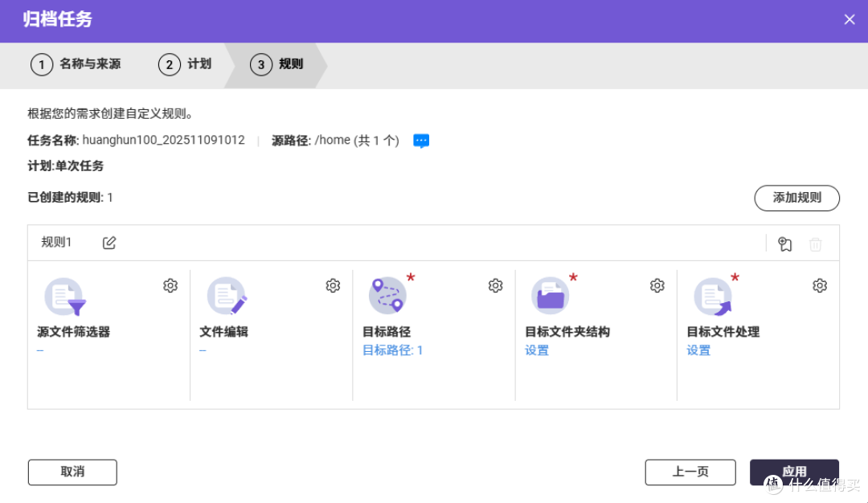Screen dimensions: 868x503
Task: Click the 目标文件夹结构 folder icon
Action: (551, 296)
